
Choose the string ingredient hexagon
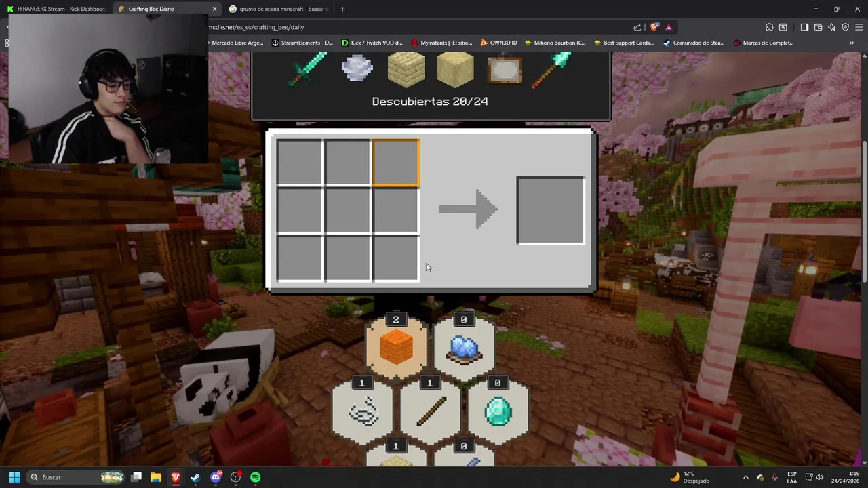[x=362, y=410]
